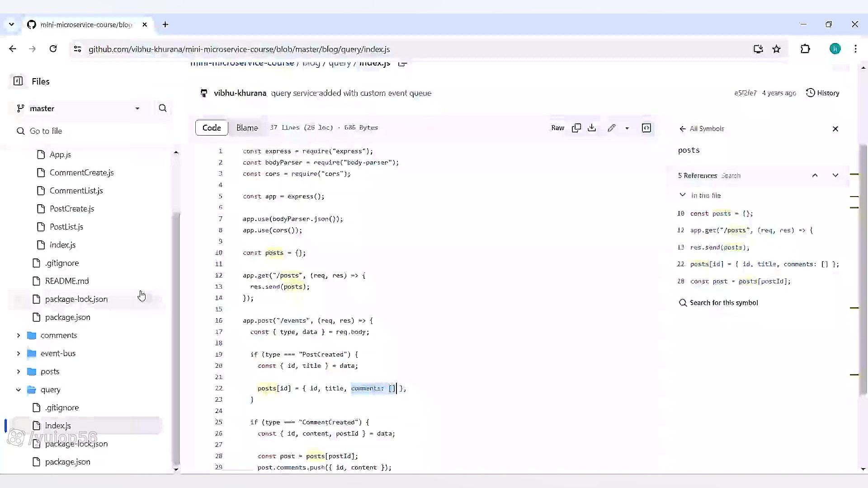Open package-lock.json above comments folder
The width and height of the screenshot is (868, 488).
click(76, 299)
